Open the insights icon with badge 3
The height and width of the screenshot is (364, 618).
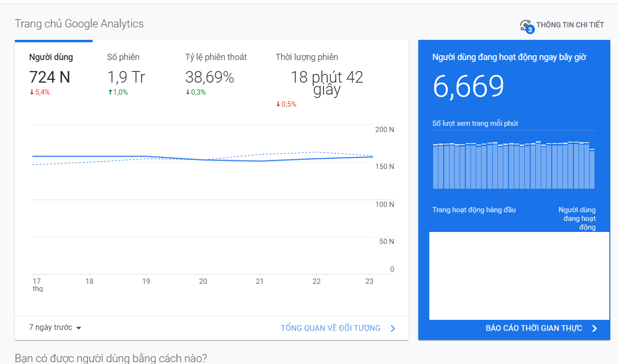coord(526,25)
